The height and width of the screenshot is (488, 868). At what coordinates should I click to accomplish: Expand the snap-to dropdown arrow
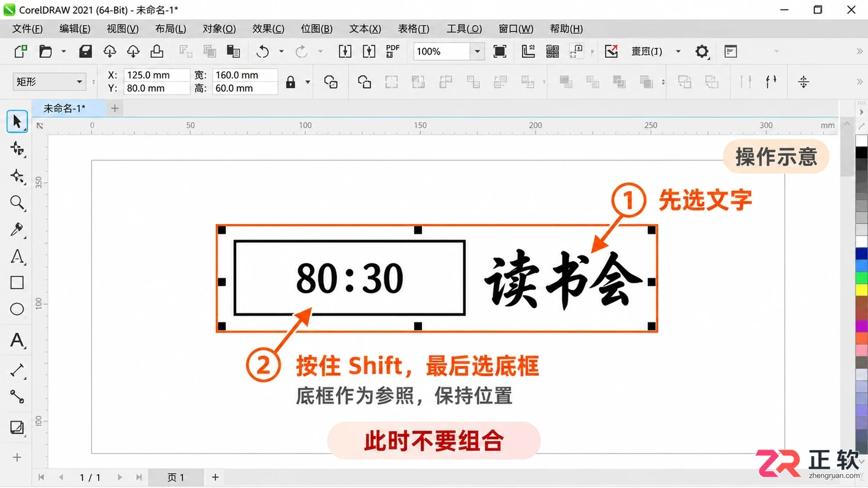pos(678,51)
